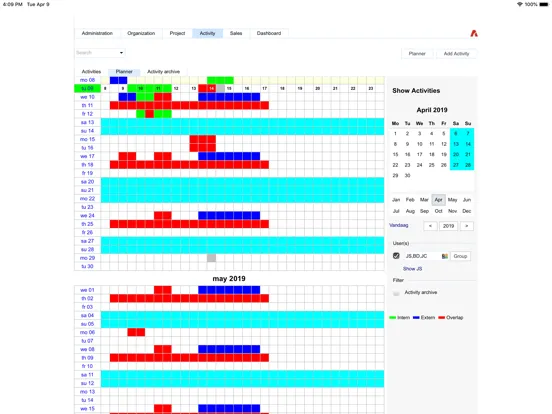This screenshot has width=552, height=414.
Task: Open the Organization menu tab
Action: [x=141, y=33]
